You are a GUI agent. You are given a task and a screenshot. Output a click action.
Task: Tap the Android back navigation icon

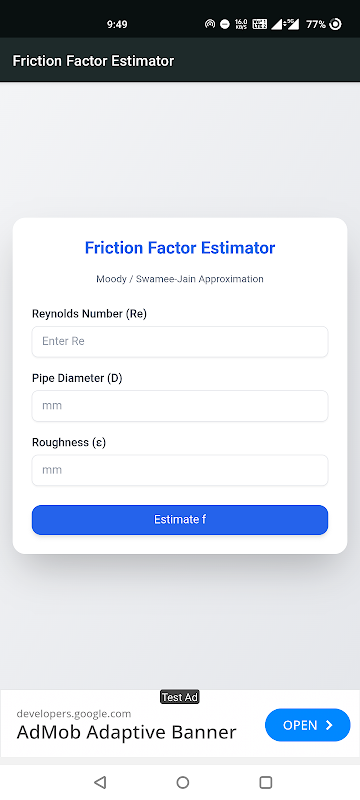click(x=100, y=782)
